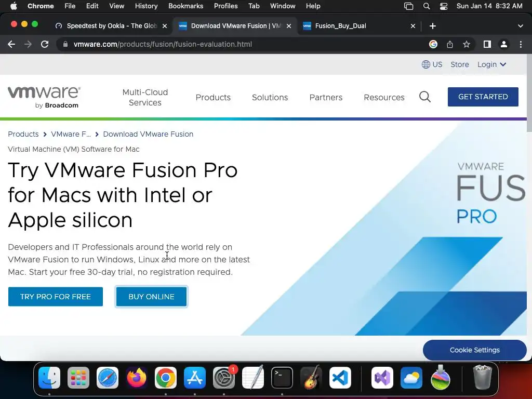Viewport: 532px width, 399px height.
Task: Click the GET STARTED button
Action: pos(483,97)
